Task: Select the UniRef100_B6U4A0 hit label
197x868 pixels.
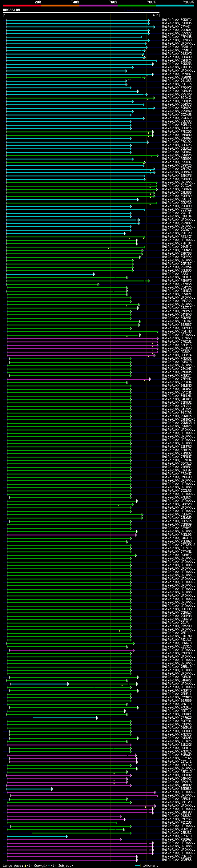Action: 177,57
